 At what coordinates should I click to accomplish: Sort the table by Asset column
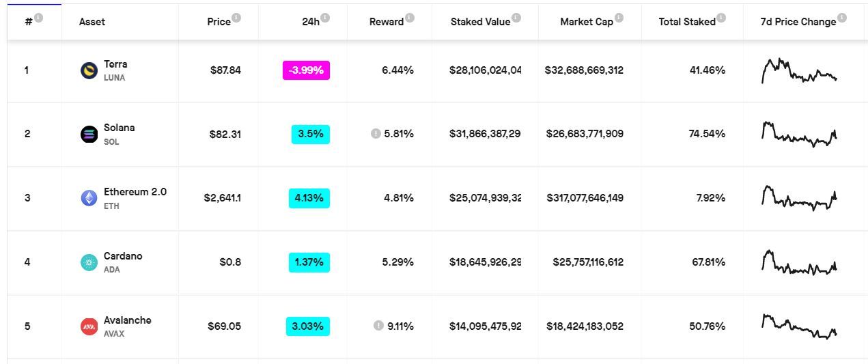pyautogui.click(x=92, y=22)
